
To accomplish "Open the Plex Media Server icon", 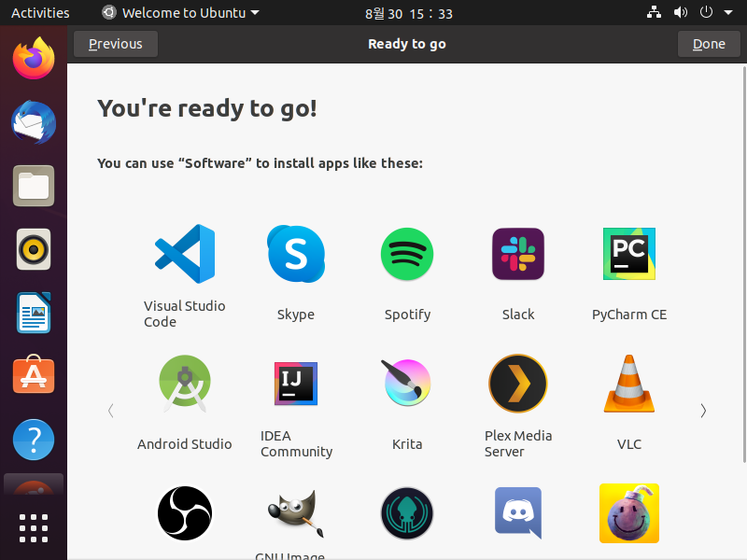I will 518,384.
